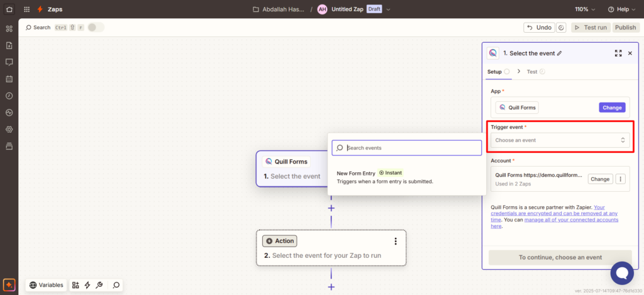The width and height of the screenshot is (644, 295).
Task: Click the AH avatar badge
Action: [x=322, y=9]
